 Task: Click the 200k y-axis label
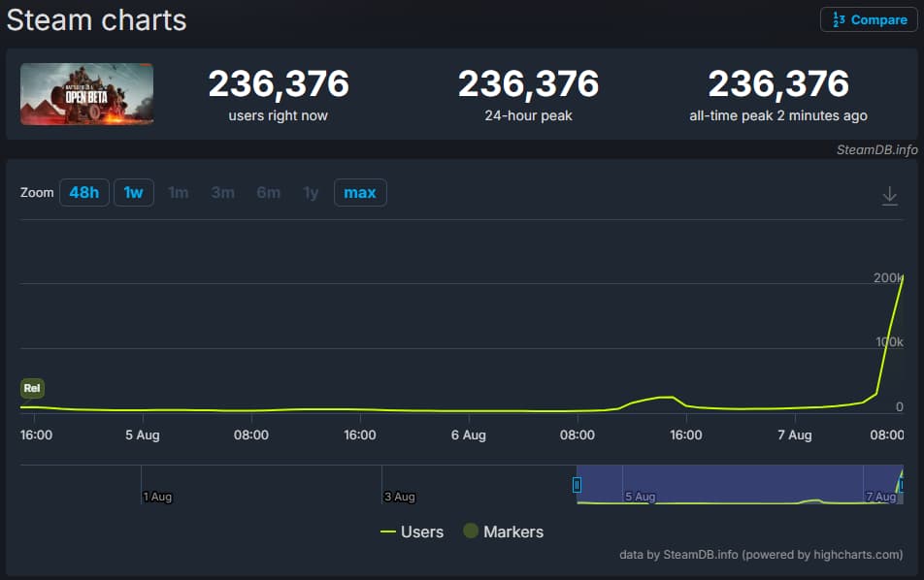click(x=888, y=278)
